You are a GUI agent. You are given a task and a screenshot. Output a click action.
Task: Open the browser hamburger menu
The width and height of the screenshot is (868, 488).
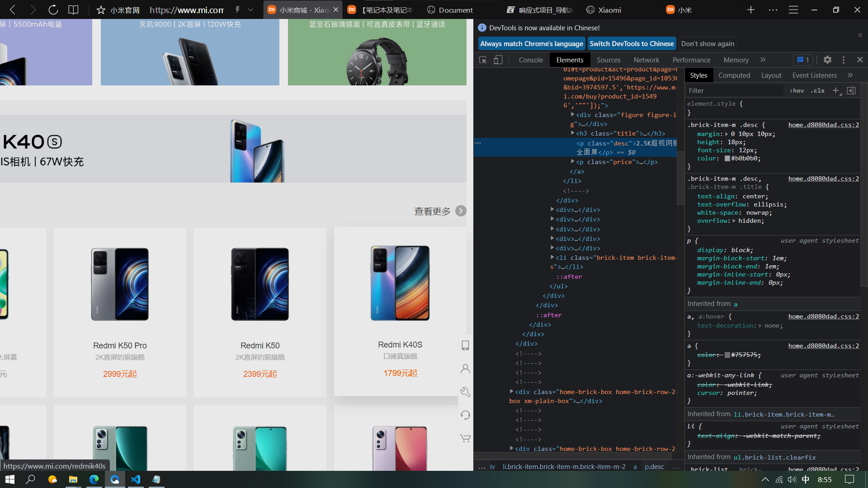pos(793,9)
